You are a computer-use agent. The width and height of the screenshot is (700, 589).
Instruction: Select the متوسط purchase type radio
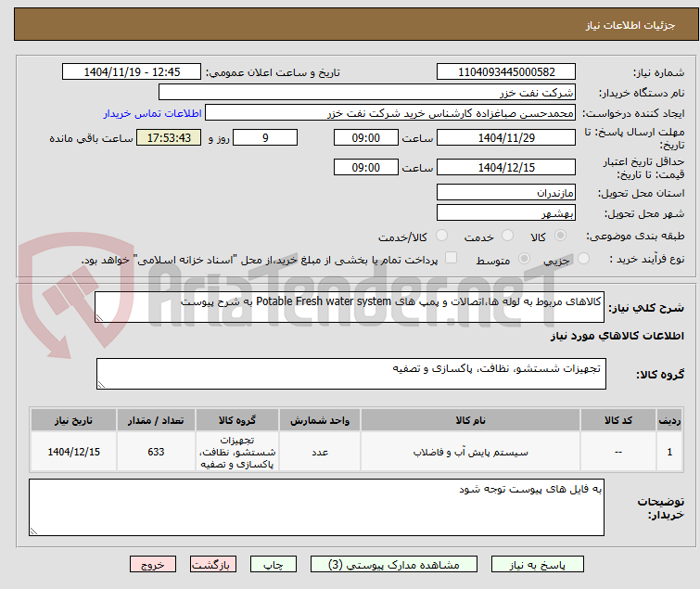524,259
